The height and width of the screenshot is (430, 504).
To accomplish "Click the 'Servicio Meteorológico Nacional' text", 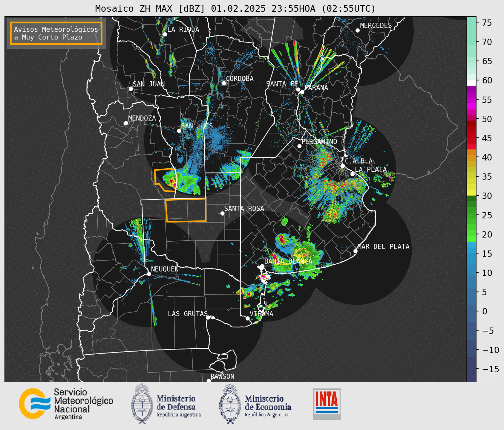I will pos(83,401).
